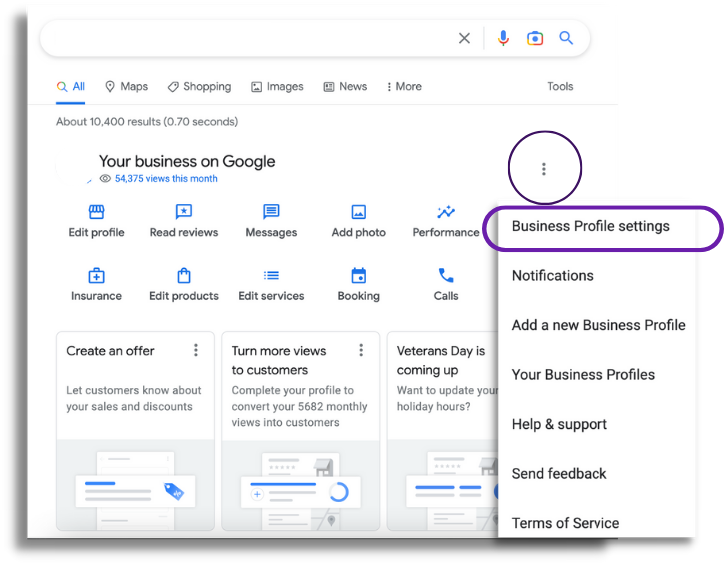Open the business profile three-dot menu

544,169
